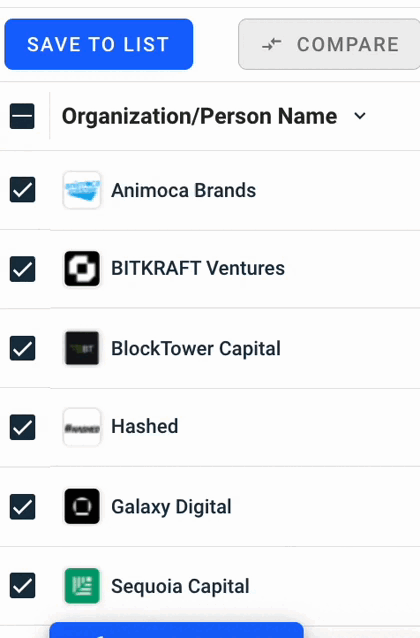Select the Hashed logo icon
Screen dimensions: 420x638
click(x=82, y=427)
